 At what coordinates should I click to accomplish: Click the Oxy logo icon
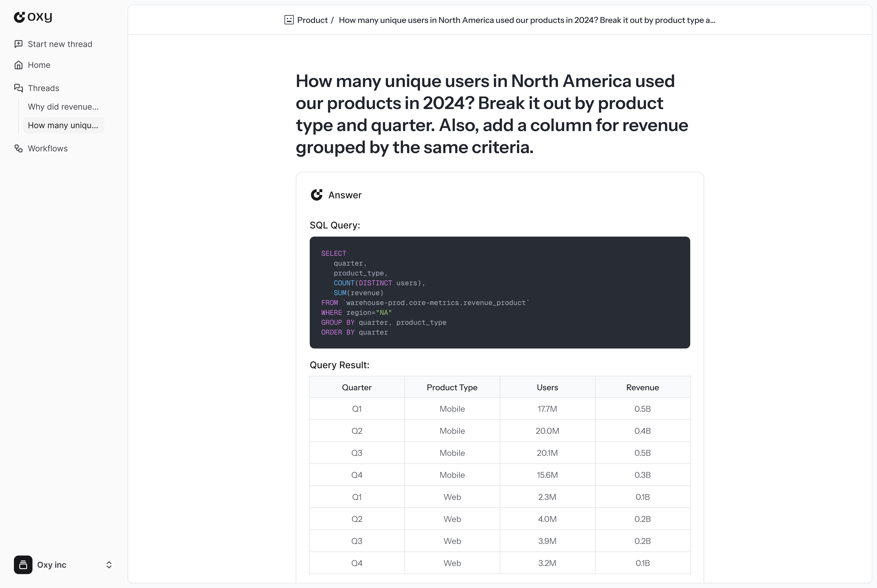point(20,17)
